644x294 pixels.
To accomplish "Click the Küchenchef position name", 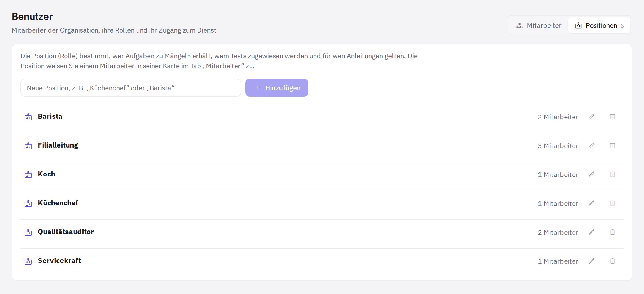I will pos(58,203).
